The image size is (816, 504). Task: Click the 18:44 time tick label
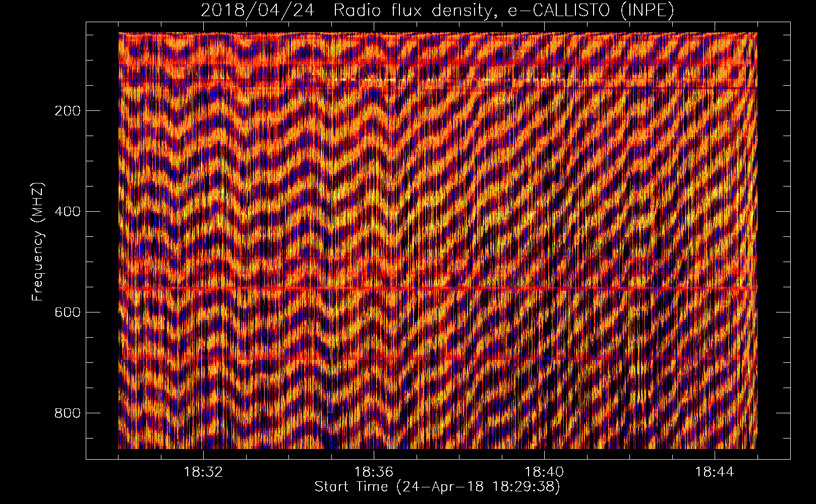pos(715,472)
